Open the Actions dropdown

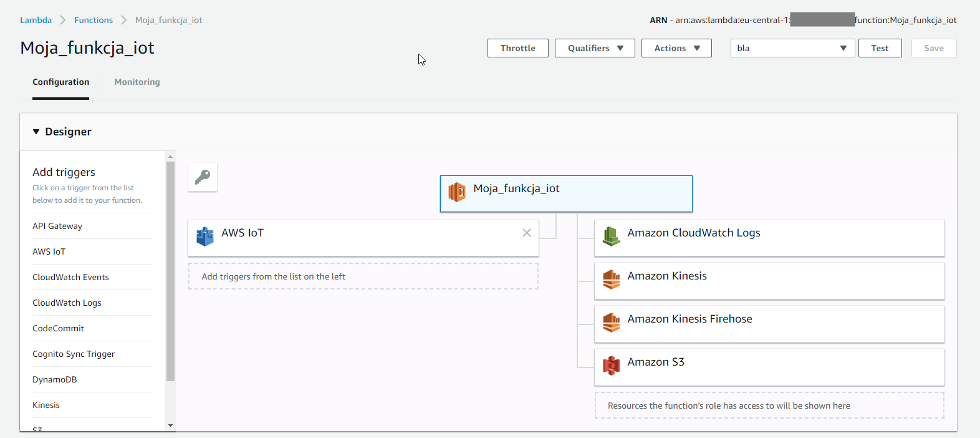[676, 48]
